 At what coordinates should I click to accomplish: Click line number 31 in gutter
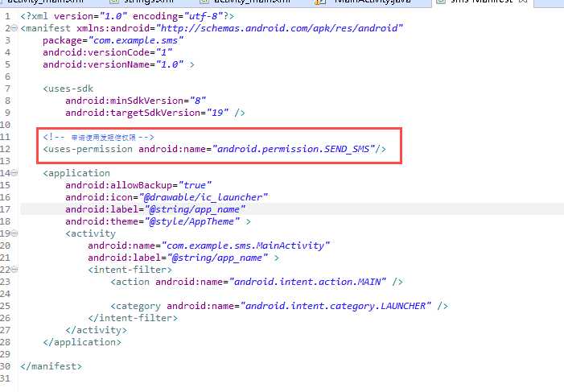[5, 378]
